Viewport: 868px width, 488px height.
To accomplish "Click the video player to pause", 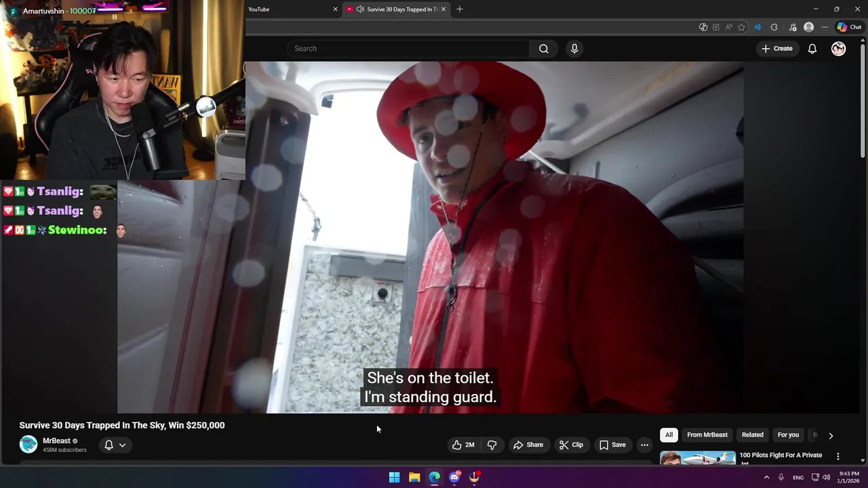I will tap(430, 237).
